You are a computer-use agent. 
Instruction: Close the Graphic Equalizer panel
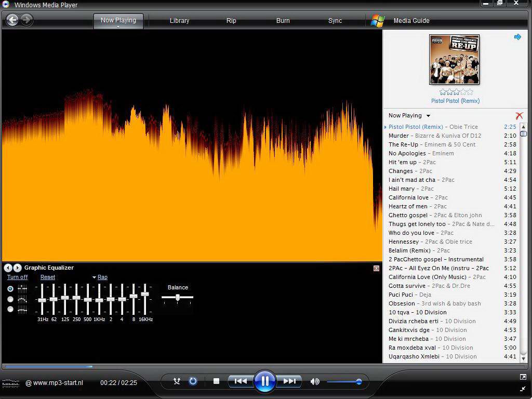pyautogui.click(x=376, y=268)
